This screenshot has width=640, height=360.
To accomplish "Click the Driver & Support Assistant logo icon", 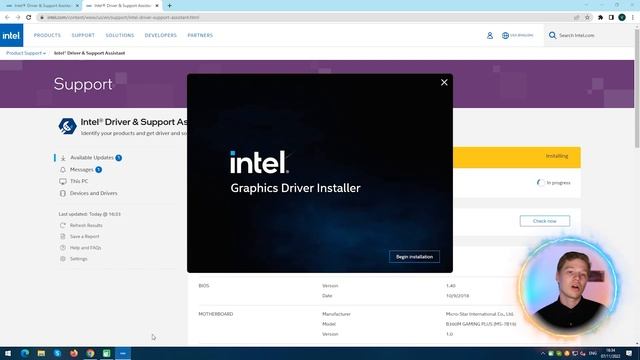I will point(67,126).
